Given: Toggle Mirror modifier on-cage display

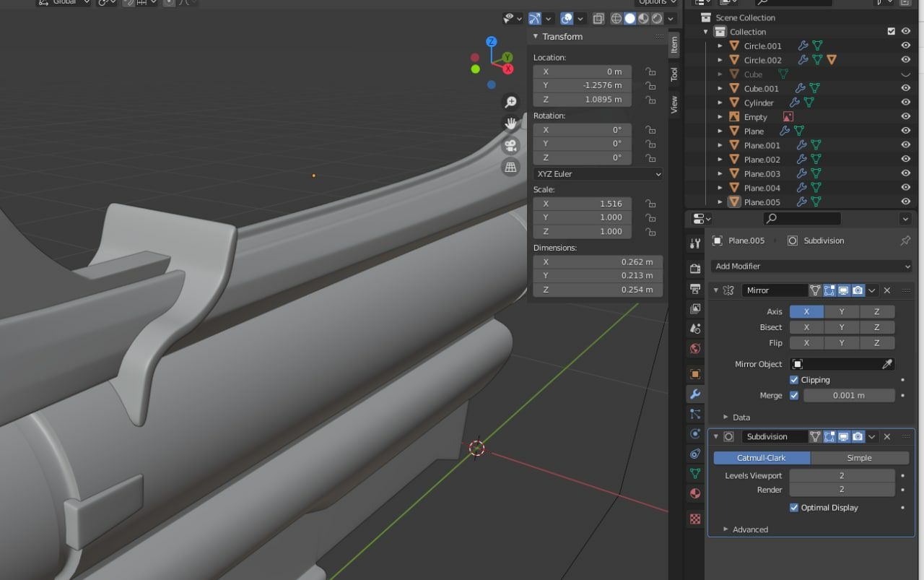Looking at the screenshot, I should click(815, 290).
